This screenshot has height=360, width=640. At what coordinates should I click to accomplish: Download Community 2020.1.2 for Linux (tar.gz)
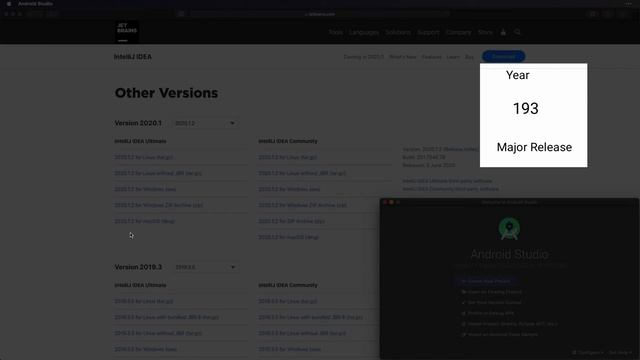click(x=287, y=157)
